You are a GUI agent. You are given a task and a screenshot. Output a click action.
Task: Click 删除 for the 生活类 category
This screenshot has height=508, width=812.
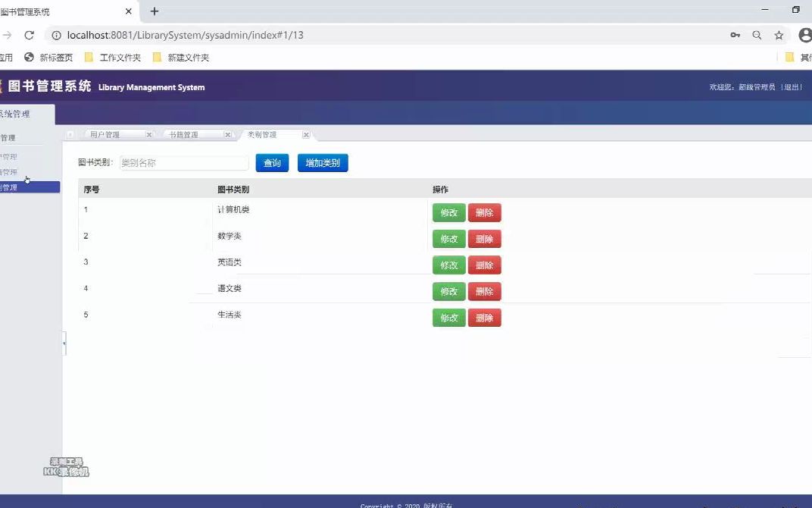[485, 318]
